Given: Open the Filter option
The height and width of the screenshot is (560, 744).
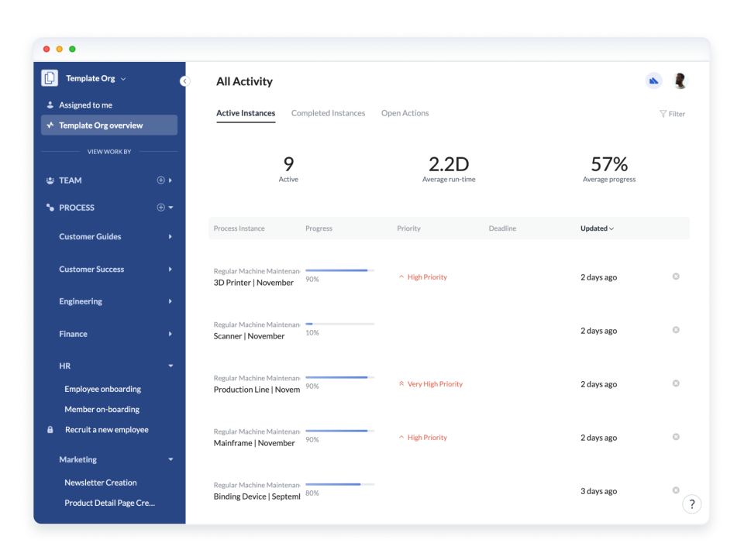Looking at the screenshot, I should (x=673, y=114).
